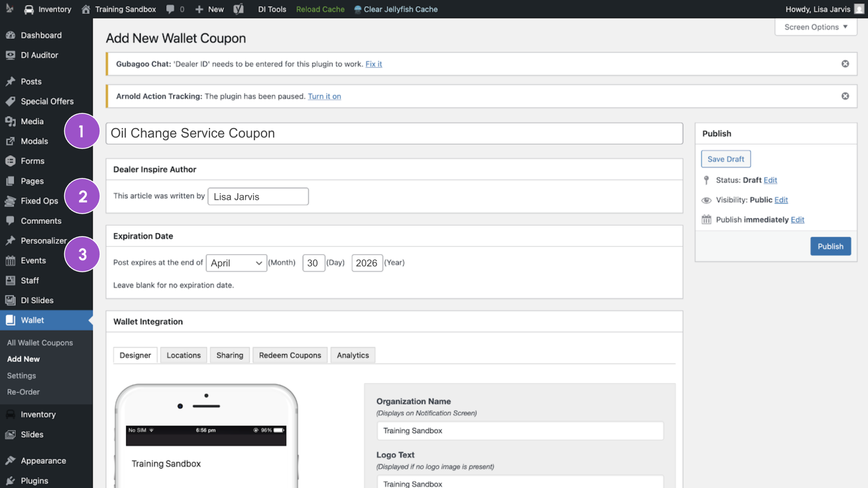Click the Inventory car icon in admin bar

click(x=29, y=9)
